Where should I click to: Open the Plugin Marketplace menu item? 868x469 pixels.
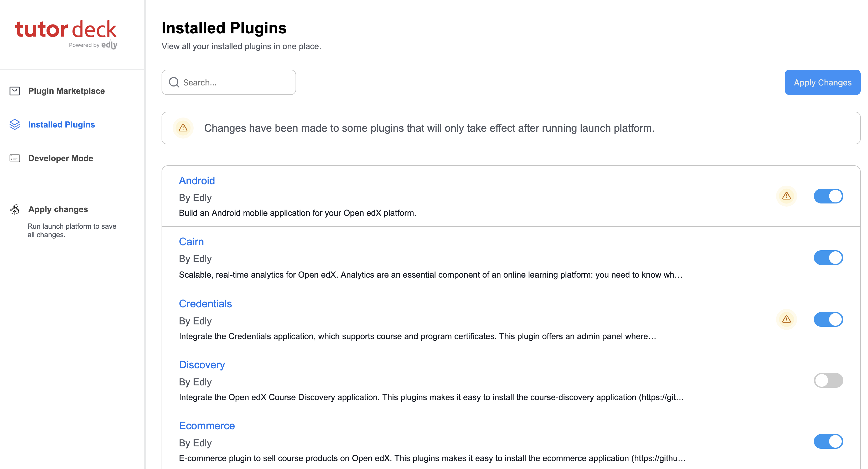point(66,91)
